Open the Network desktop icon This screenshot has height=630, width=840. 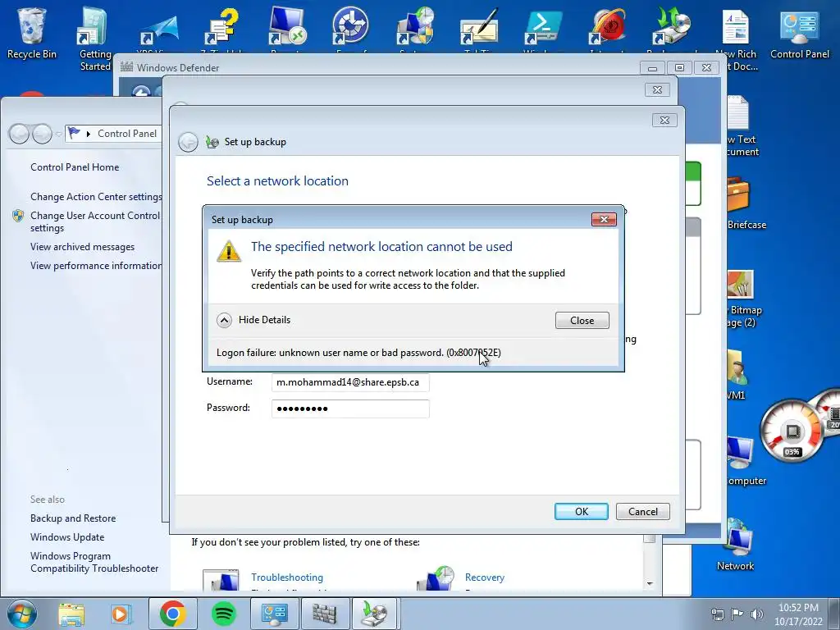tap(736, 544)
